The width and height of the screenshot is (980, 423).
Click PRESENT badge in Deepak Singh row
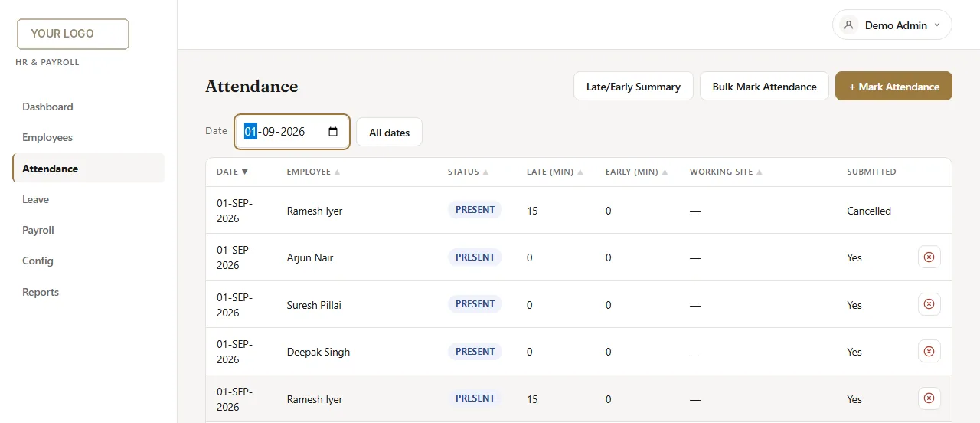coord(475,351)
